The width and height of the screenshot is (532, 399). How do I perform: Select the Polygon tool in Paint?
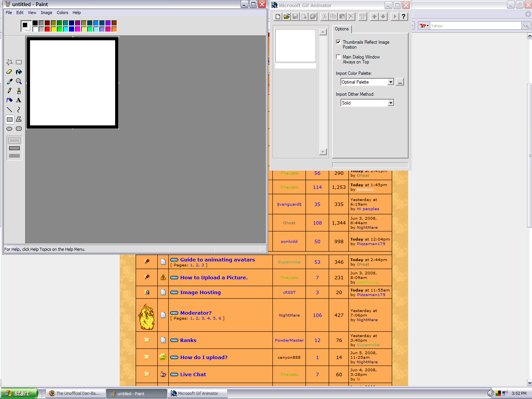[19, 119]
